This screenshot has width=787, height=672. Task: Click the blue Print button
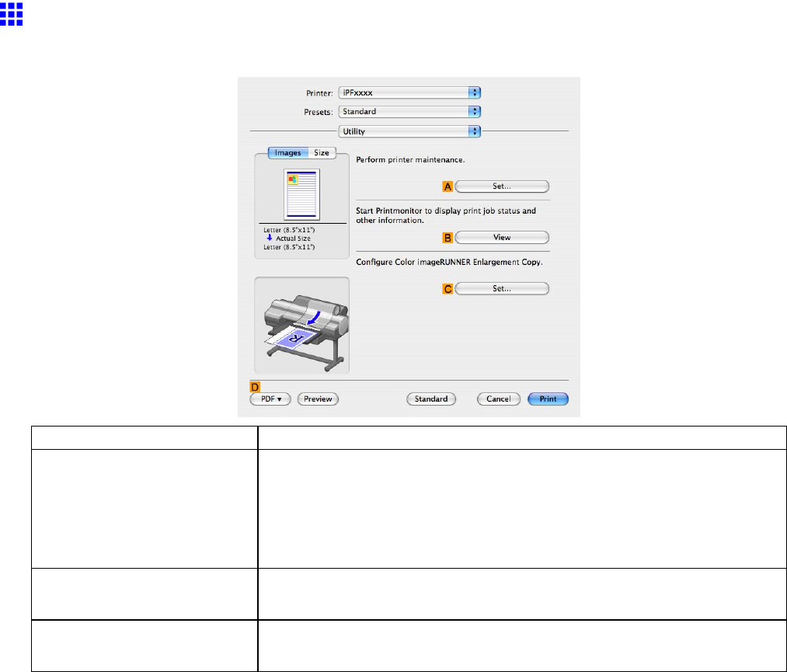[548, 399]
